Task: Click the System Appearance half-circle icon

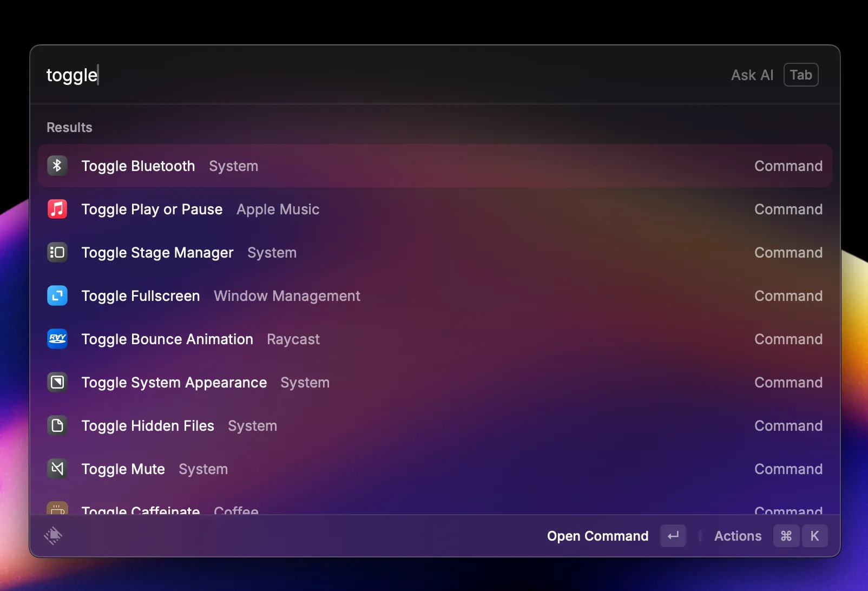Action: point(57,382)
